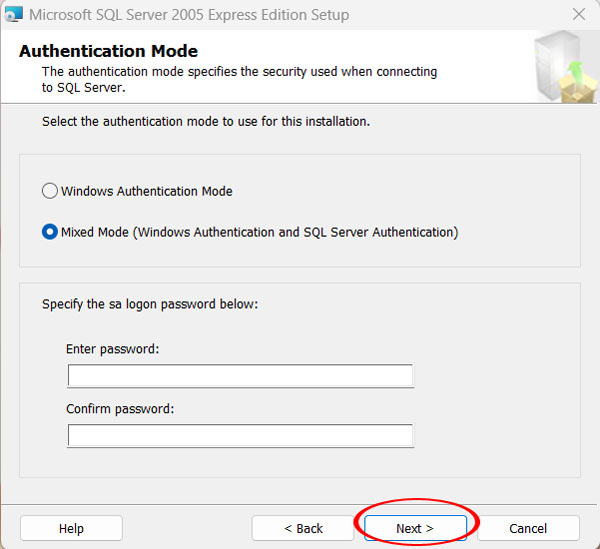
Task: Focus the Enter password input field
Action: 240,376
